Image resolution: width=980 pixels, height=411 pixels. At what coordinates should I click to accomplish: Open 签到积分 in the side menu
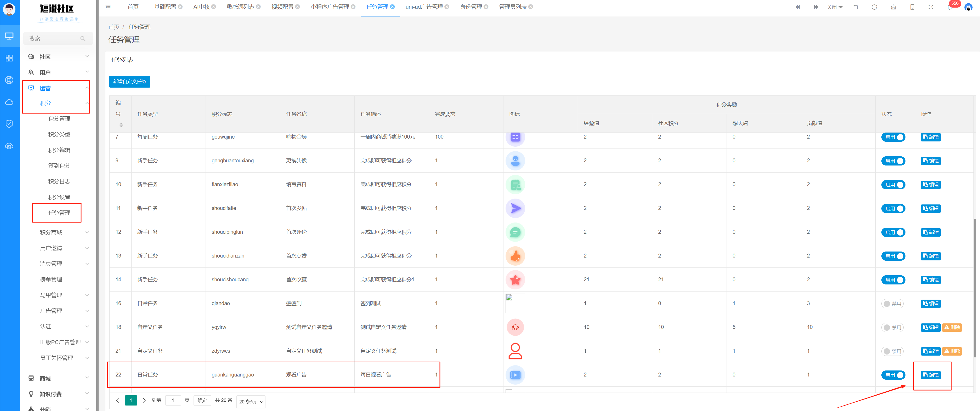[x=59, y=166]
